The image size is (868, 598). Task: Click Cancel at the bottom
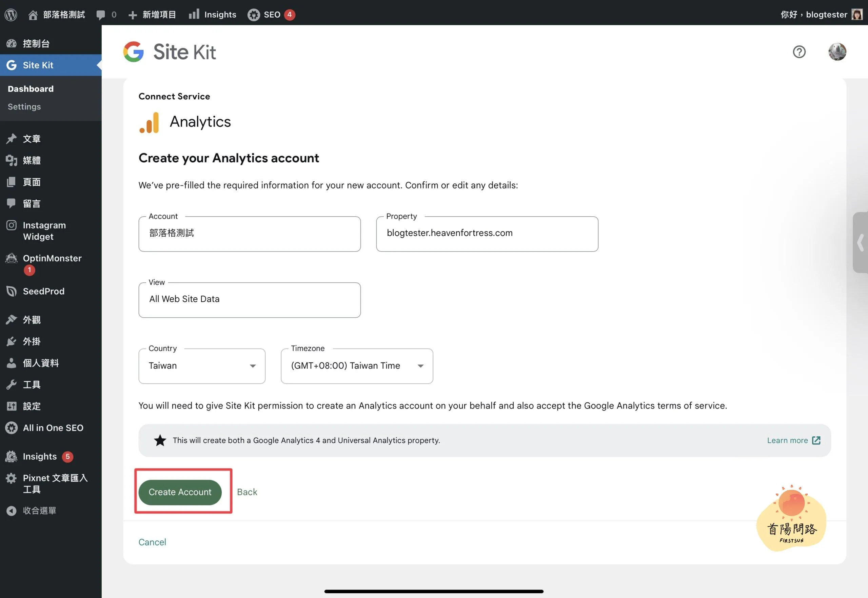152,542
